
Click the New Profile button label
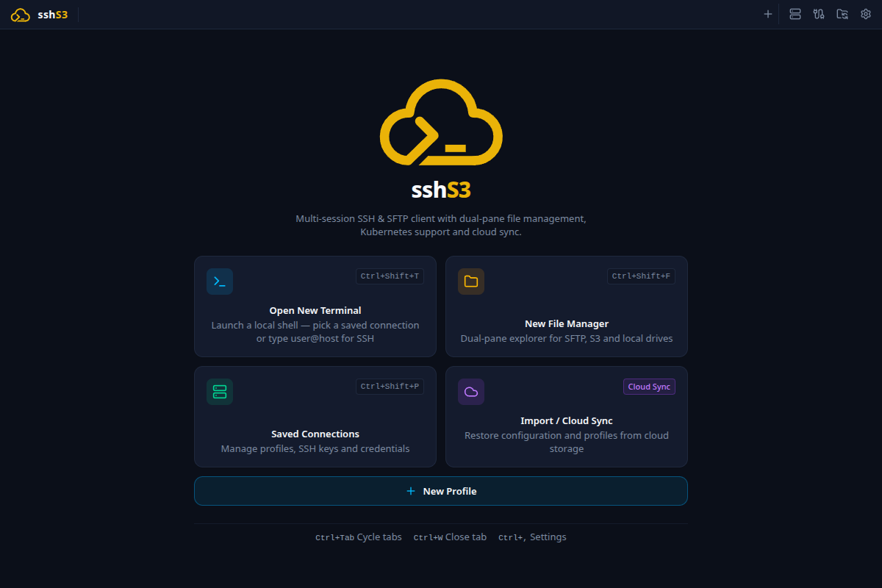[x=450, y=491]
